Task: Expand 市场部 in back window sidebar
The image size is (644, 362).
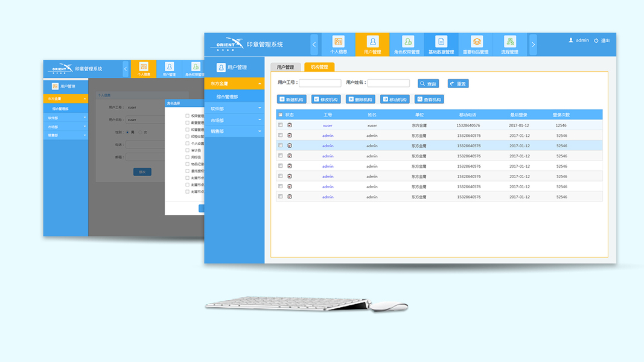Action: click(x=84, y=127)
